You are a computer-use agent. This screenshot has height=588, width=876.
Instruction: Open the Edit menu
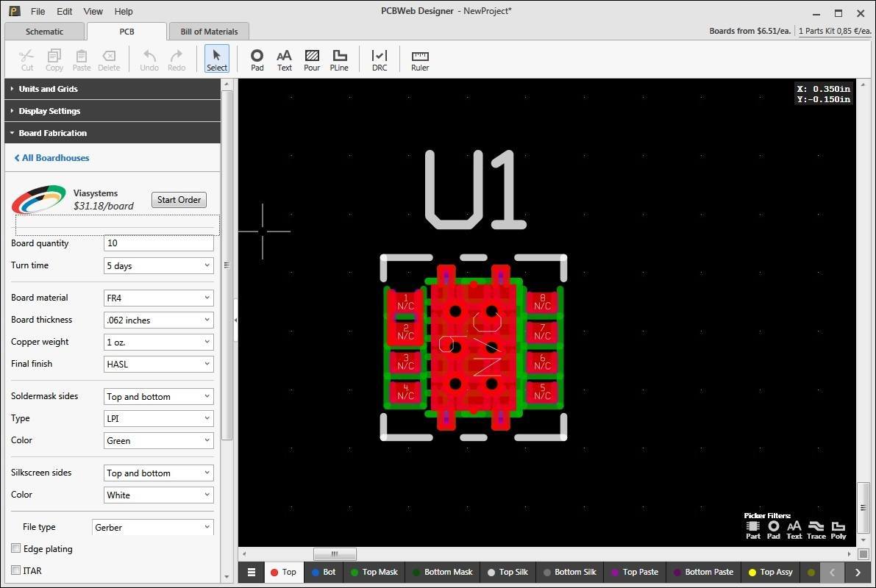click(64, 11)
